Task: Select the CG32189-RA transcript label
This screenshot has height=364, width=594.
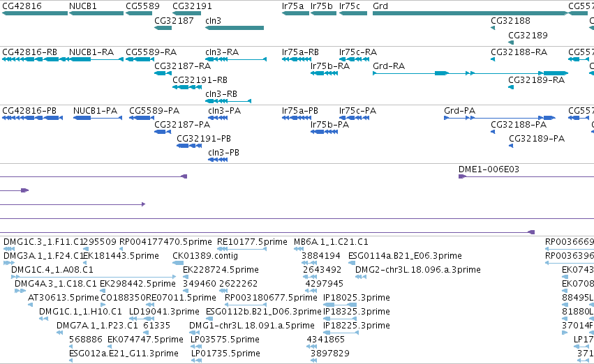Action: pyautogui.click(x=537, y=80)
